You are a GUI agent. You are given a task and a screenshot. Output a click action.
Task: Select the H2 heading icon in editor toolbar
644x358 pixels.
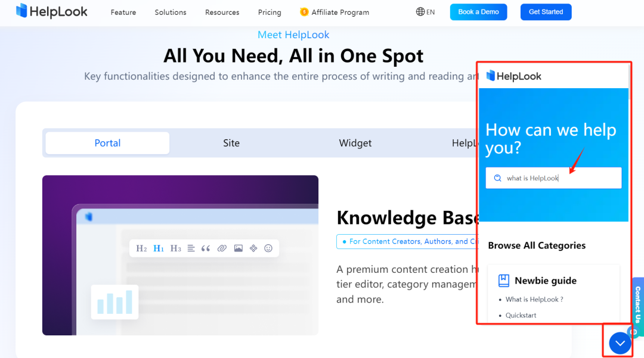pyautogui.click(x=141, y=248)
